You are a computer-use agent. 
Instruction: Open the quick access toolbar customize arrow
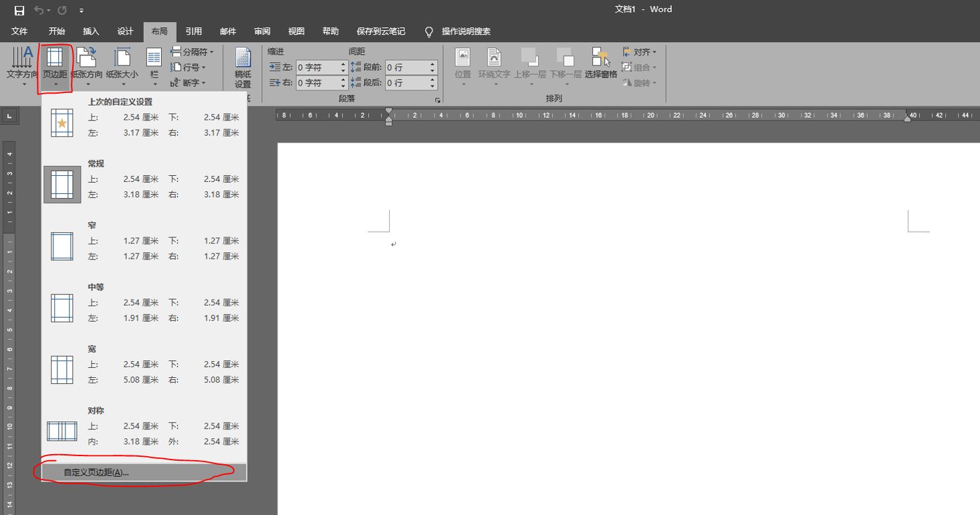click(x=82, y=10)
